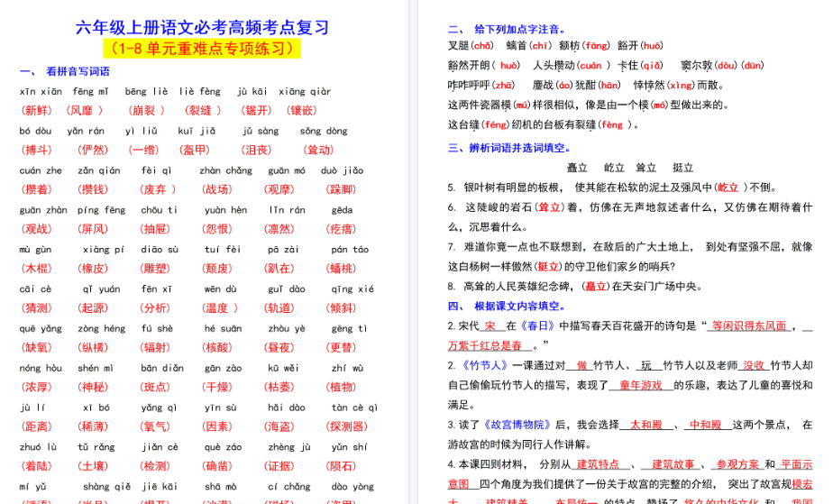
Task: Select the red answer (攒钱)
Action: point(93,189)
